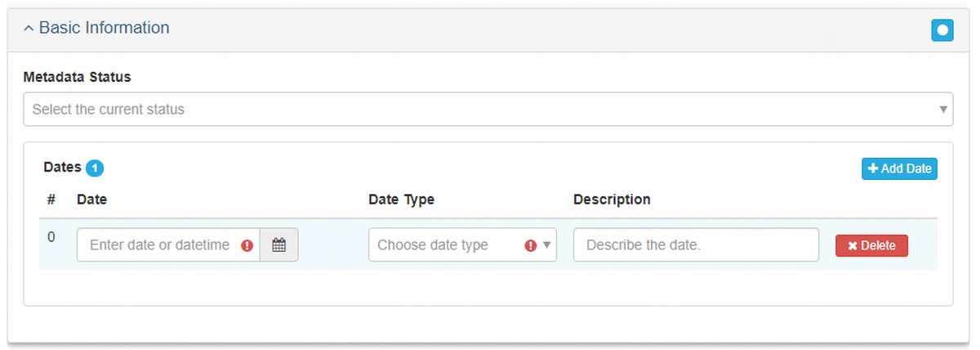Add a new date with Add Date
This screenshot has width=980, height=350.
(x=899, y=168)
